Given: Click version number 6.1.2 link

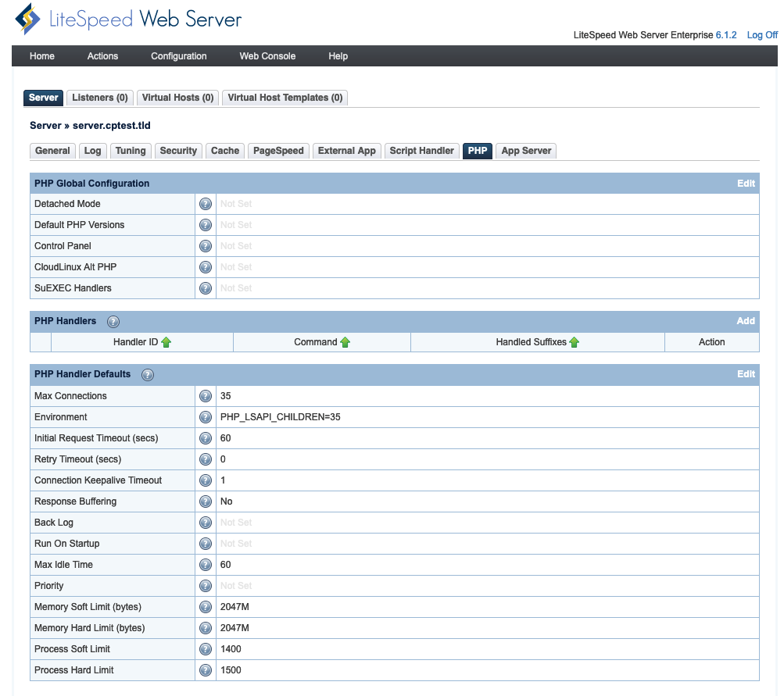Looking at the screenshot, I should pos(726,35).
